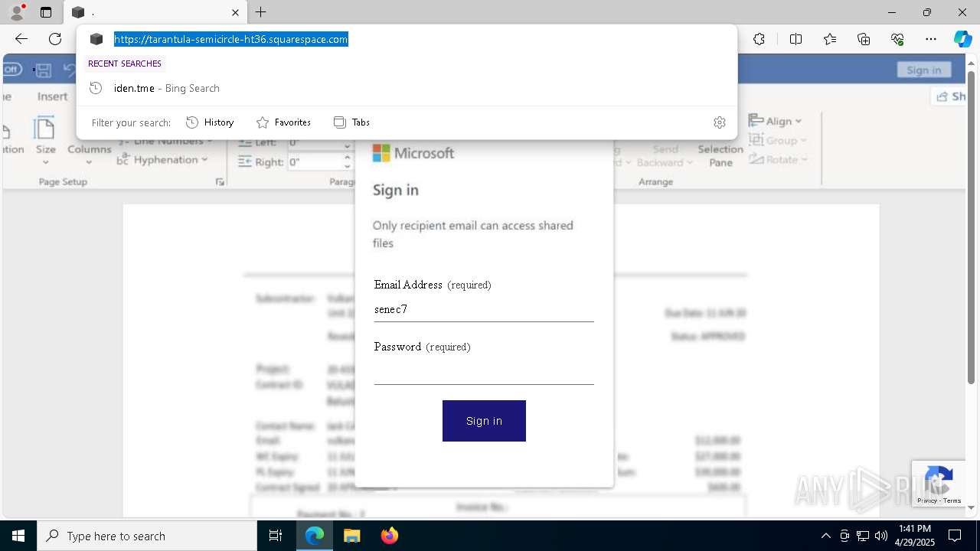Show hidden system tray icons

click(x=825, y=536)
